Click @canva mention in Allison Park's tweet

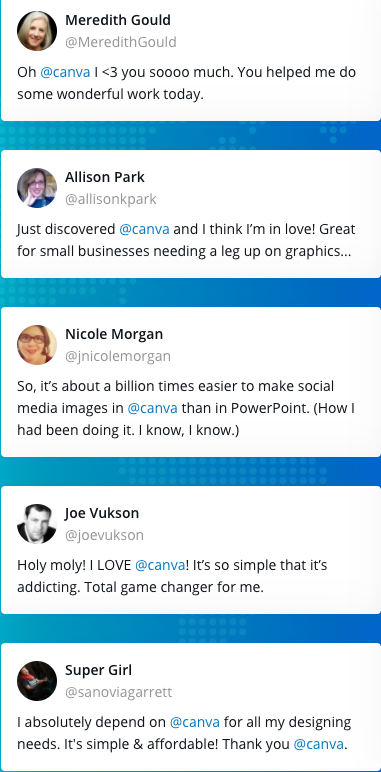click(144, 229)
